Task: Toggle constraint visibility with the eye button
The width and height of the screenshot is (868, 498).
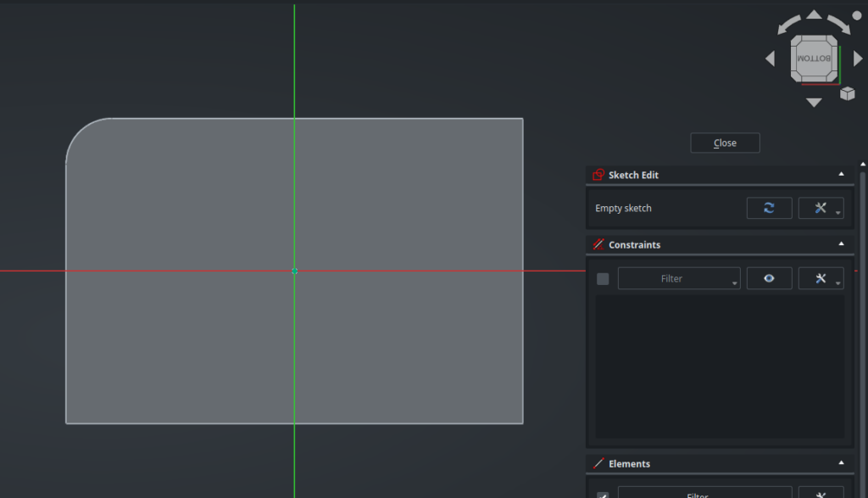Action: point(769,278)
